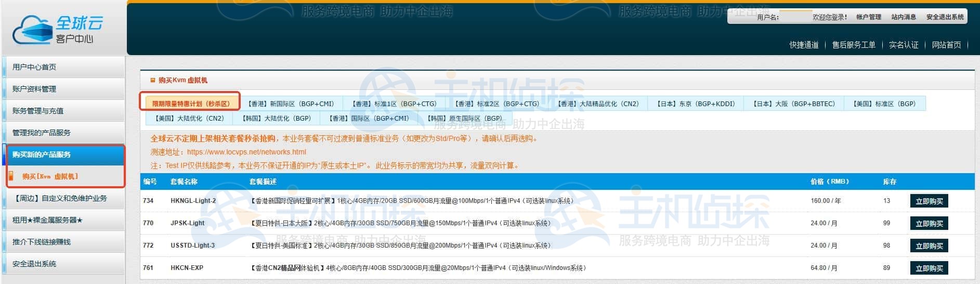
Task: Click the 编号 column header
Action: [150, 182]
